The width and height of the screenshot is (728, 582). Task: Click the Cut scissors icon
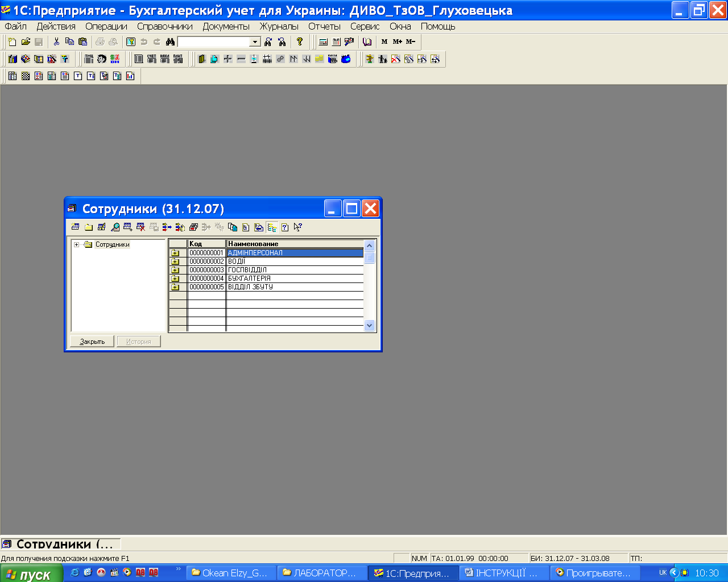coord(56,41)
